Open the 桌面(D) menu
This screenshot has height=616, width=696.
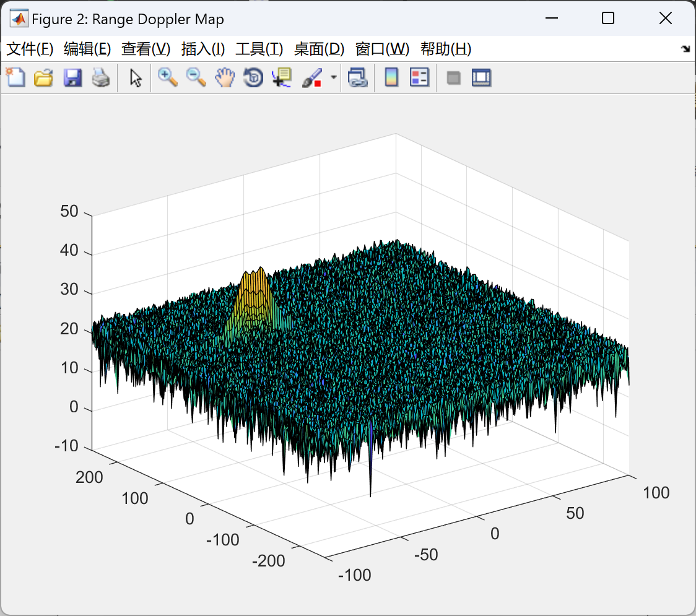tap(319, 49)
